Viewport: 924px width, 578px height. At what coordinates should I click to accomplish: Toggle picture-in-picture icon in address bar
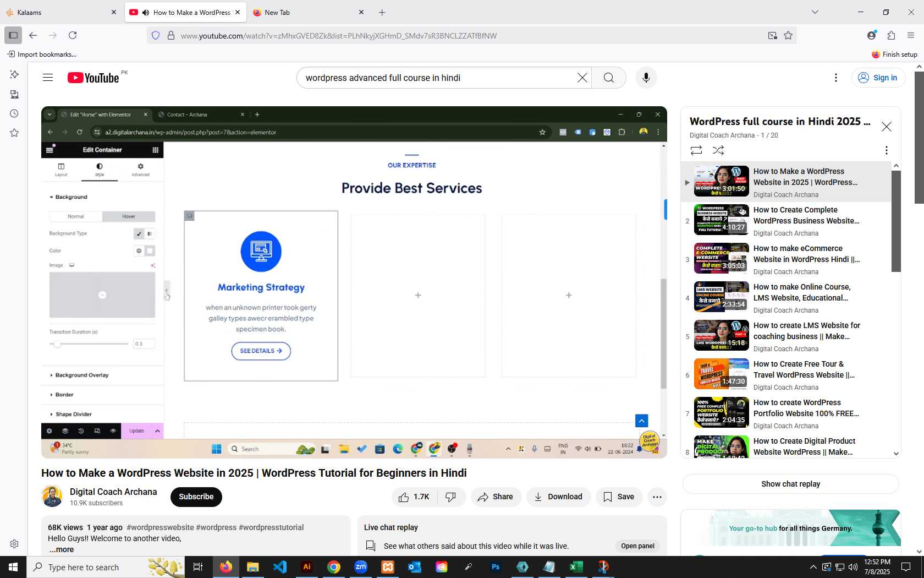(773, 35)
